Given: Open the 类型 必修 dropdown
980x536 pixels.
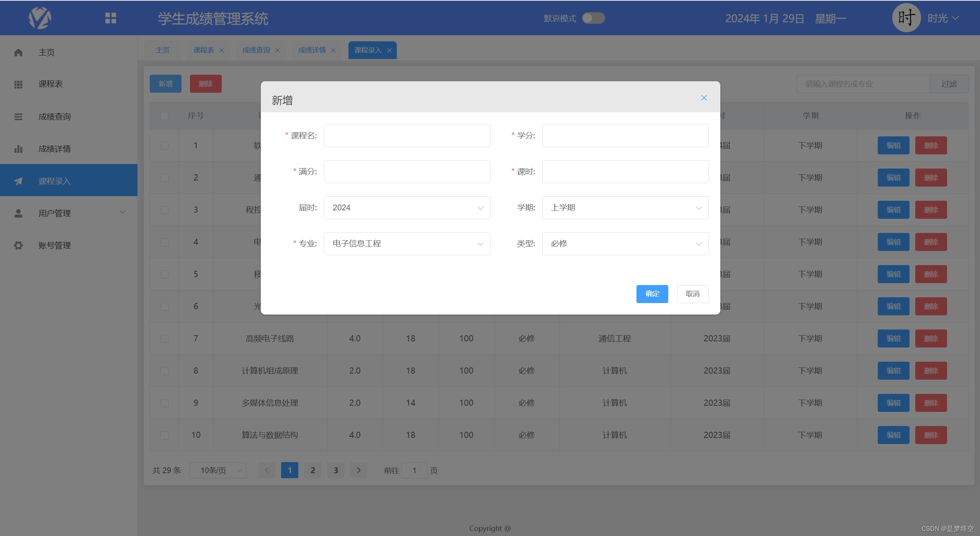Looking at the screenshot, I should tap(625, 243).
